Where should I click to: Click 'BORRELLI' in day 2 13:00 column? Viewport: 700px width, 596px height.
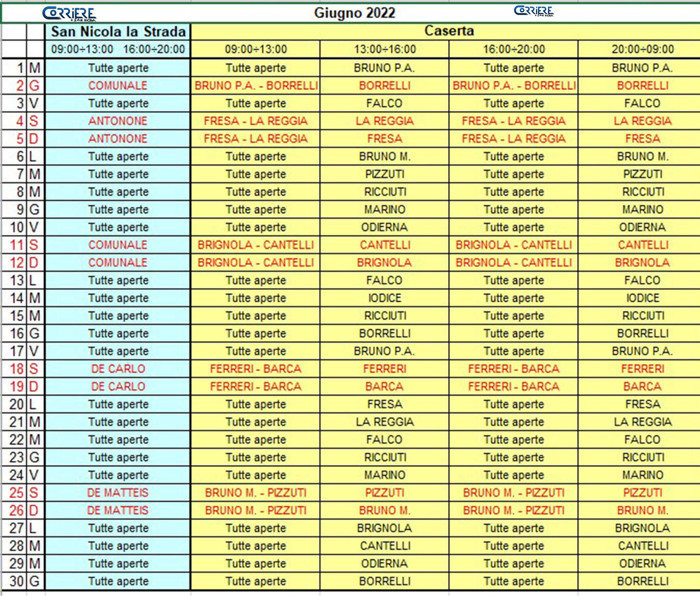385,85
